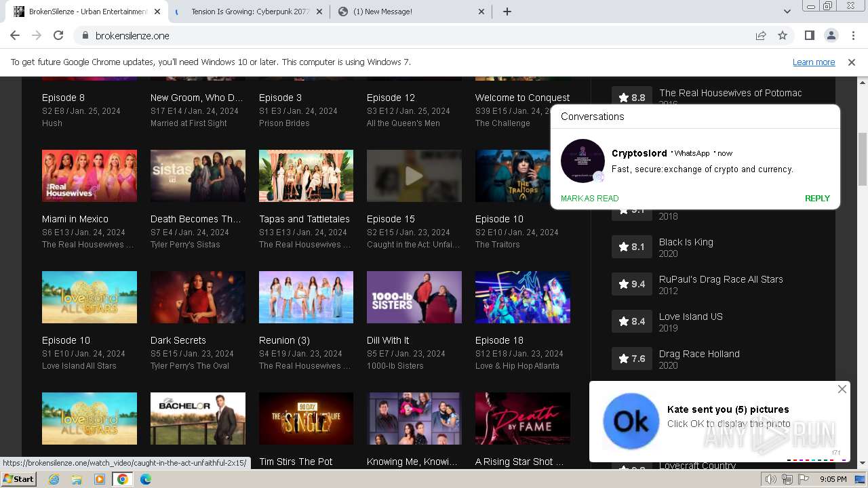Viewport: 868px width, 488px height.
Task: Click the New Groom, Who D... title
Action: coord(197,98)
